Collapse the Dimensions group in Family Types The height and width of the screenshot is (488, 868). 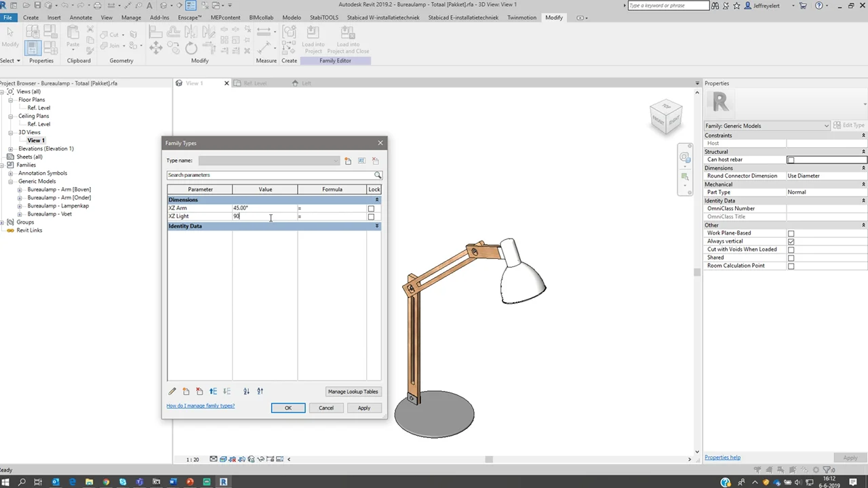pyautogui.click(x=377, y=200)
